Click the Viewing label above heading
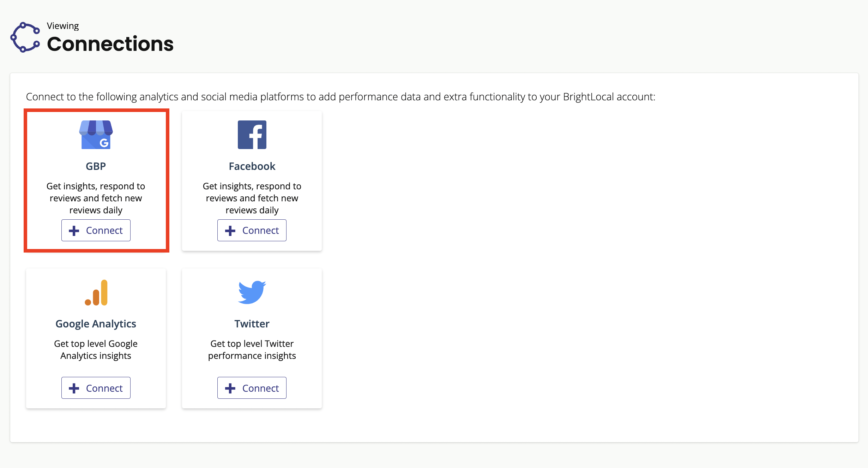The height and width of the screenshot is (468, 868). [x=63, y=26]
